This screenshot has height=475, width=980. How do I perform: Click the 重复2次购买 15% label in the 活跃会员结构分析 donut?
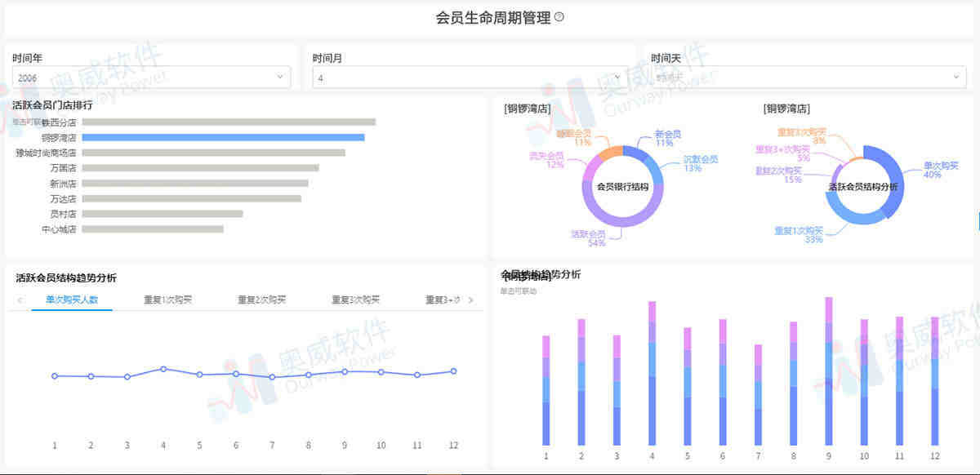pos(778,175)
